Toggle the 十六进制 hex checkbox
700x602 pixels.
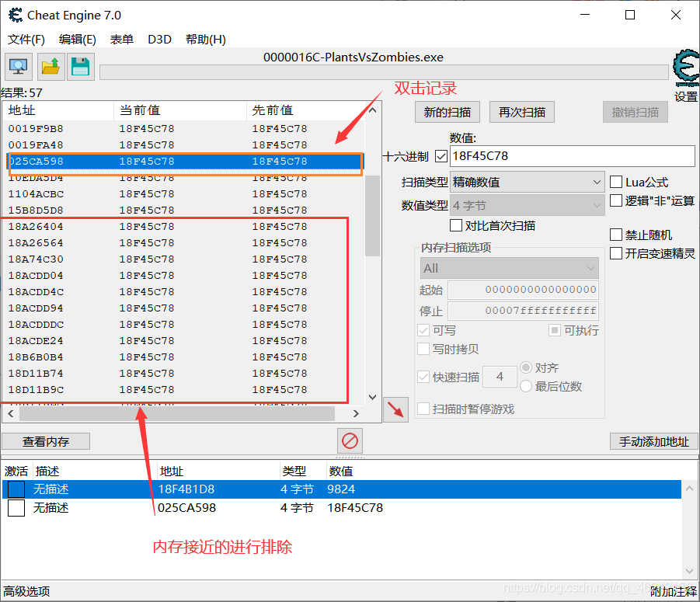pyautogui.click(x=441, y=156)
